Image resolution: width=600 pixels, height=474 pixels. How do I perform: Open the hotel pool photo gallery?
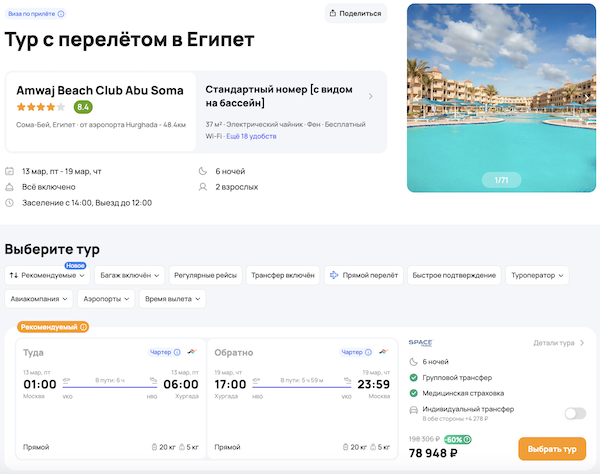tap(501, 97)
